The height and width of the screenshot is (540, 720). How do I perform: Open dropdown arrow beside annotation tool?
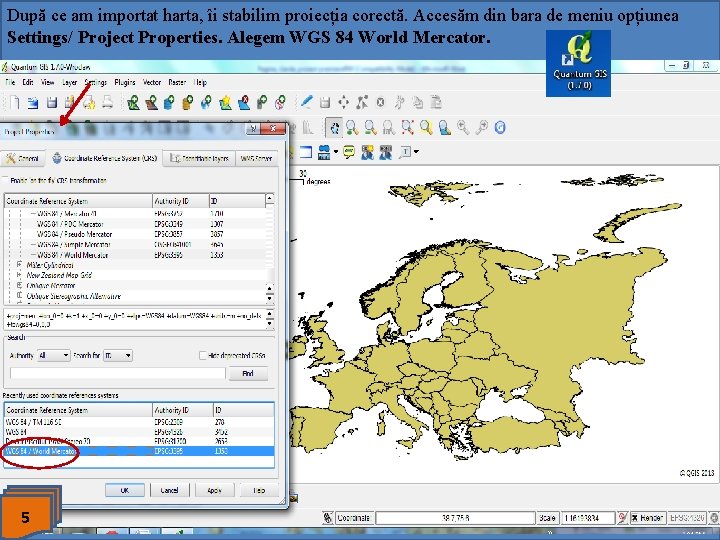(416, 152)
